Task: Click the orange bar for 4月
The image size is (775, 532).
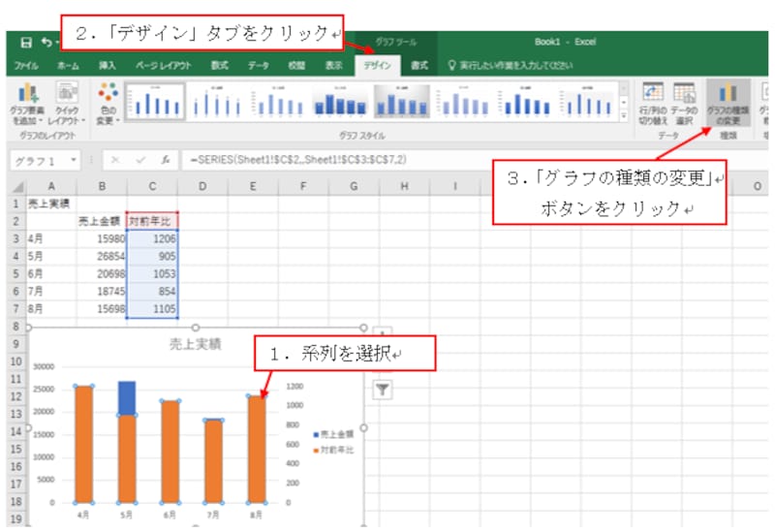Action: click(83, 445)
